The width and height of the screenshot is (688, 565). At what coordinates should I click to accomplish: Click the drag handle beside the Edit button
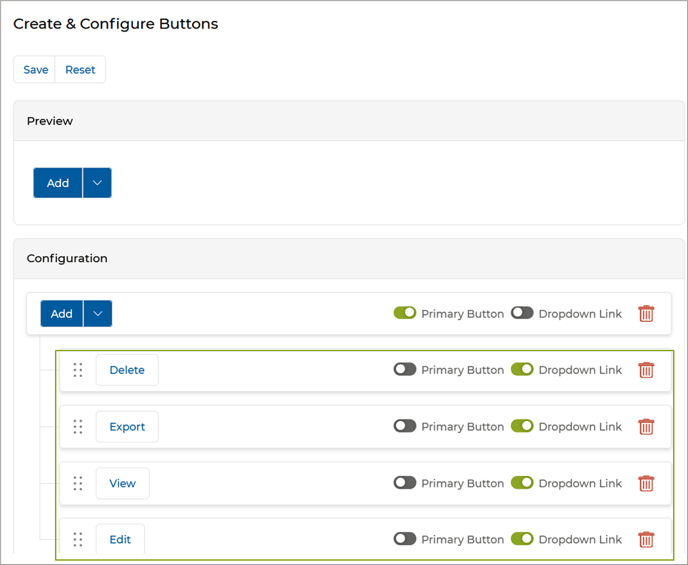click(x=78, y=540)
